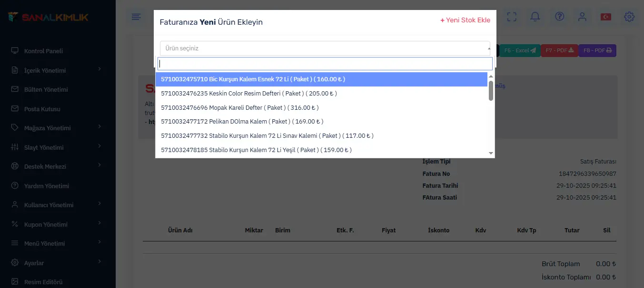Open the user profile icon
Image resolution: width=644 pixels, height=288 pixels.
point(582,17)
